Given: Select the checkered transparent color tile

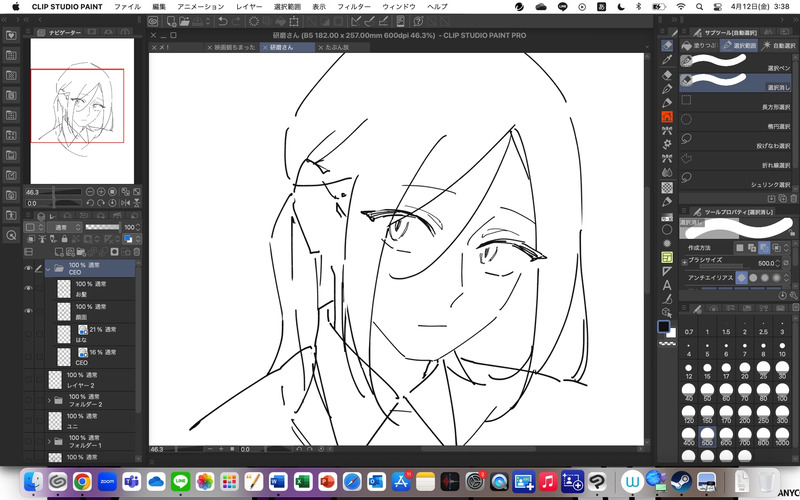Looking at the screenshot, I should coord(667,188).
